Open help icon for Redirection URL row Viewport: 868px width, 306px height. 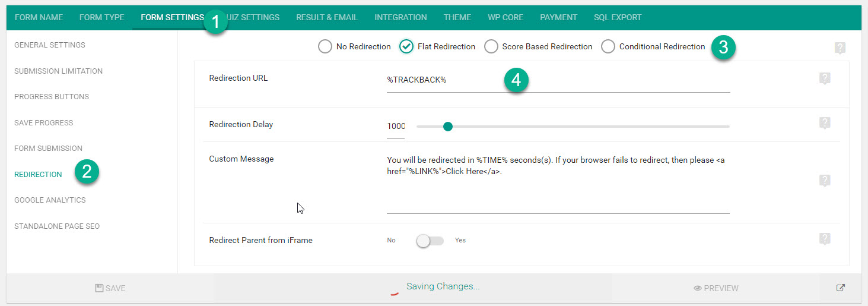pos(824,78)
